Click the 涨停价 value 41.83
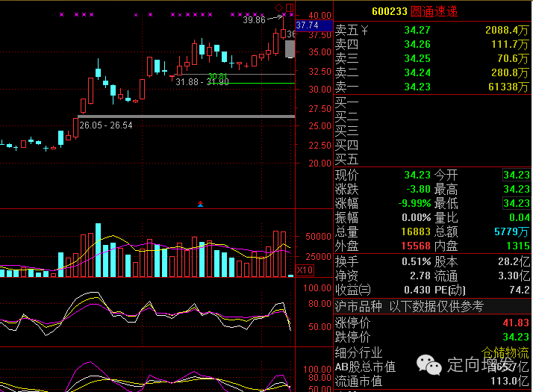Viewport: 533px width, 392px height. (516, 323)
